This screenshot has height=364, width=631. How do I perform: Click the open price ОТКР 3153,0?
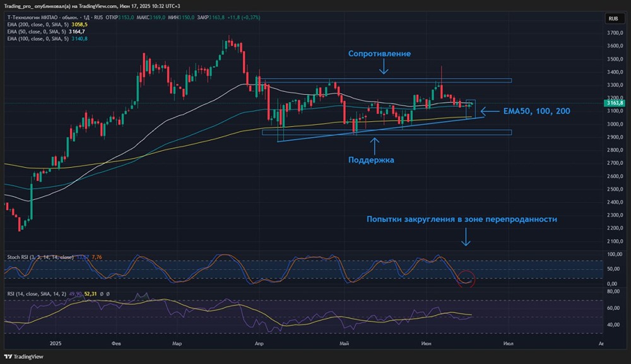click(x=120, y=18)
